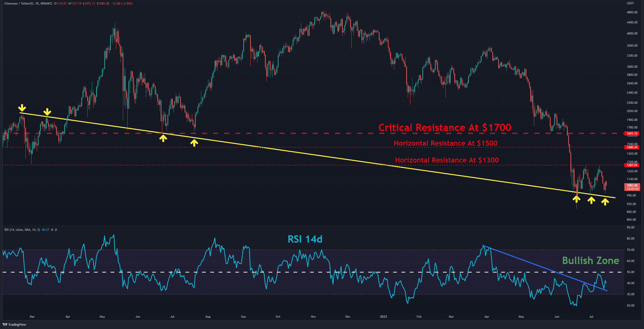This screenshot has height=329, width=644.
Task: Select the Horizontal Resistance At $1300 text
Action: pos(447,160)
